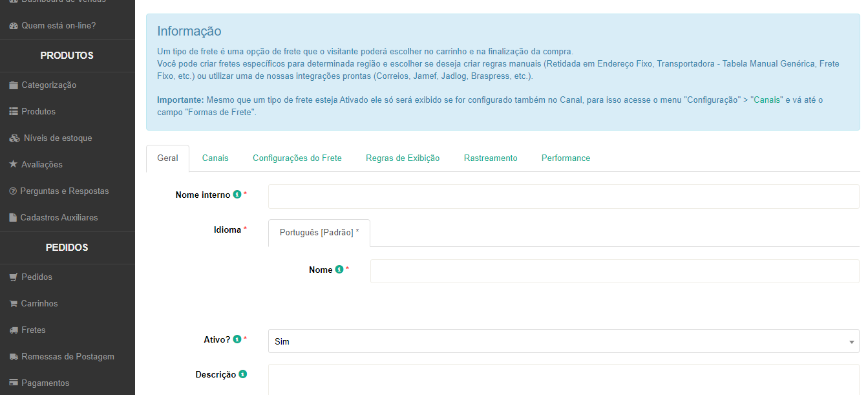Open the Configurações do Frete tab
The width and height of the screenshot is (868, 395).
coord(297,158)
